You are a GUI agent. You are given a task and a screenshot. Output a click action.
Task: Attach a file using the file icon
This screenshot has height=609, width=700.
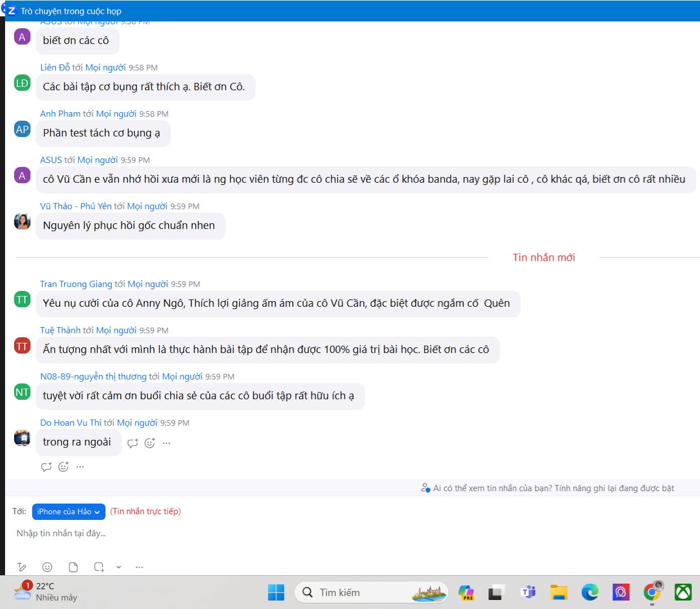73,567
